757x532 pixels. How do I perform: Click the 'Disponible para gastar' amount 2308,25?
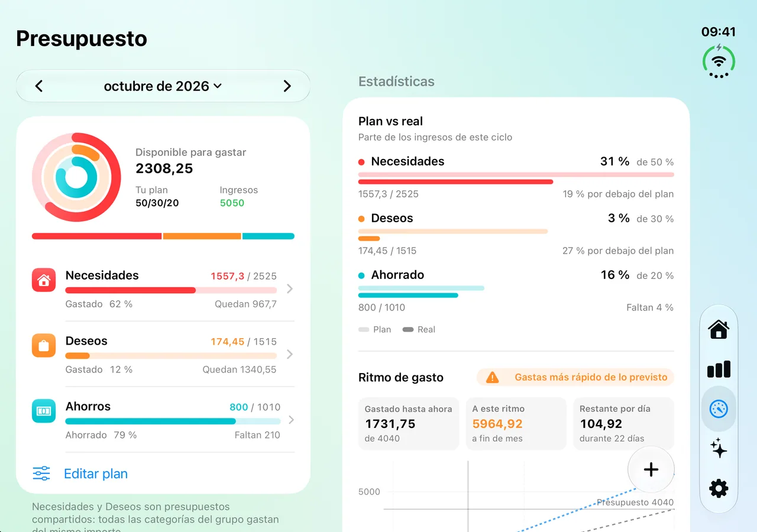coord(164,168)
